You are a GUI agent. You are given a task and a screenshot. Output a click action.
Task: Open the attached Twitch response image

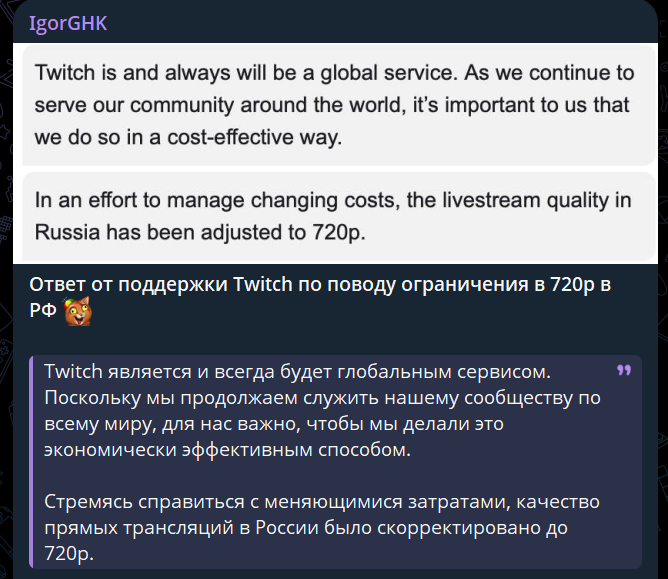click(335, 153)
